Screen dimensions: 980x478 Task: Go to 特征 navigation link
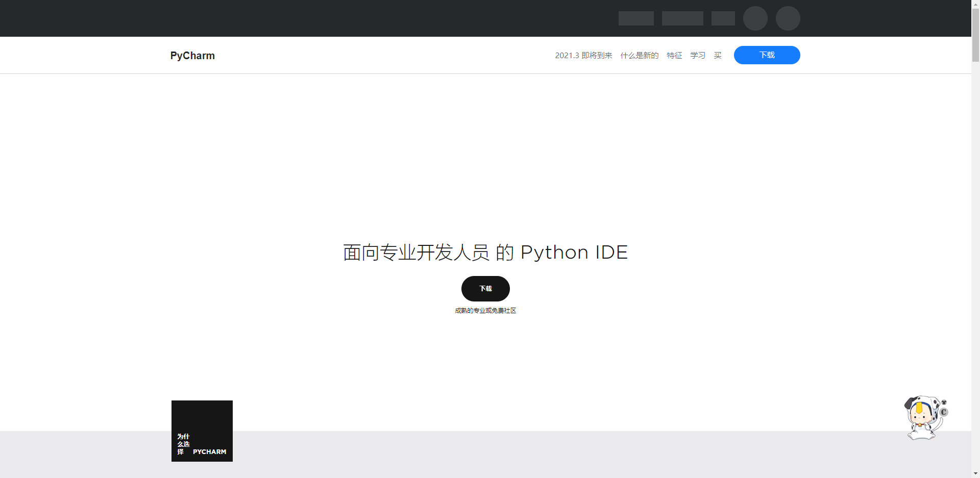[x=674, y=55]
